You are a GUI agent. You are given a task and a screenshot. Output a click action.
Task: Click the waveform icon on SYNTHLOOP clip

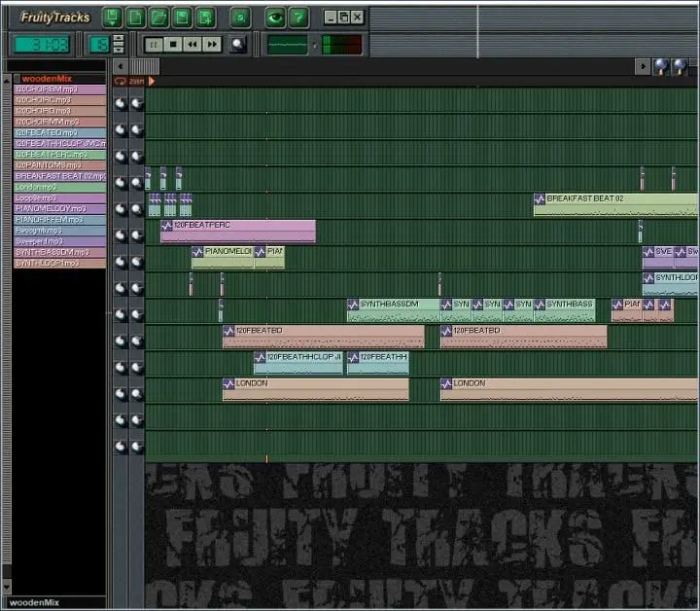[x=648, y=278]
